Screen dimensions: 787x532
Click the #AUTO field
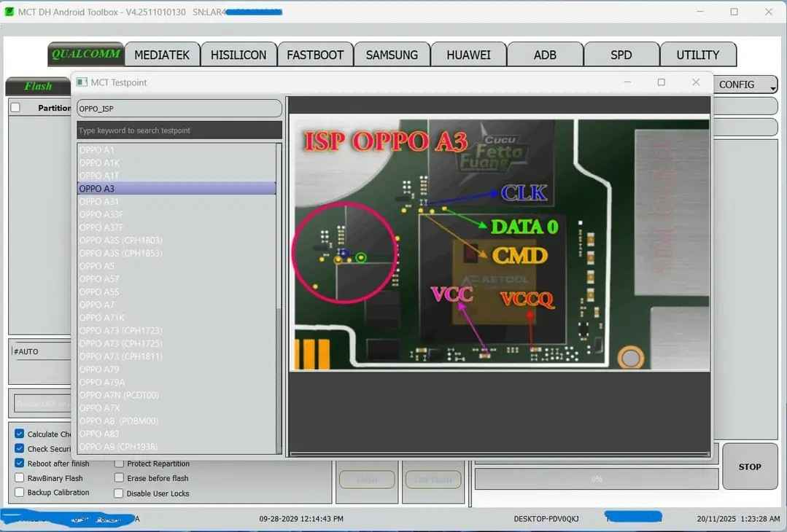(x=41, y=351)
